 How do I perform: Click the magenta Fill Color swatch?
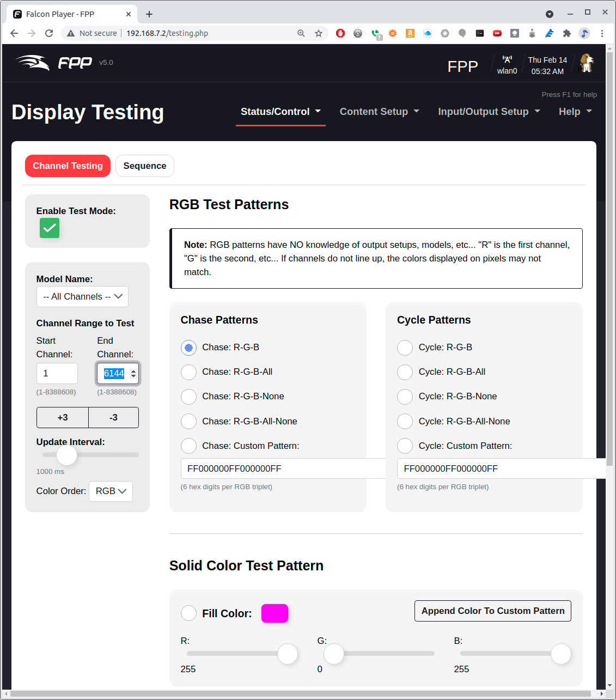tap(275, 613)
